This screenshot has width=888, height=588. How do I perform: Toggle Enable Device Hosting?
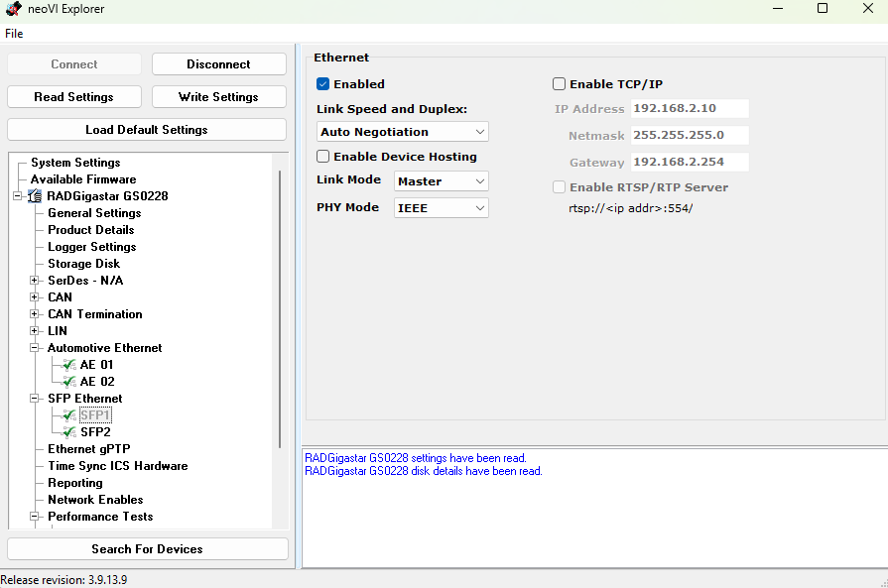click(322, 156)
